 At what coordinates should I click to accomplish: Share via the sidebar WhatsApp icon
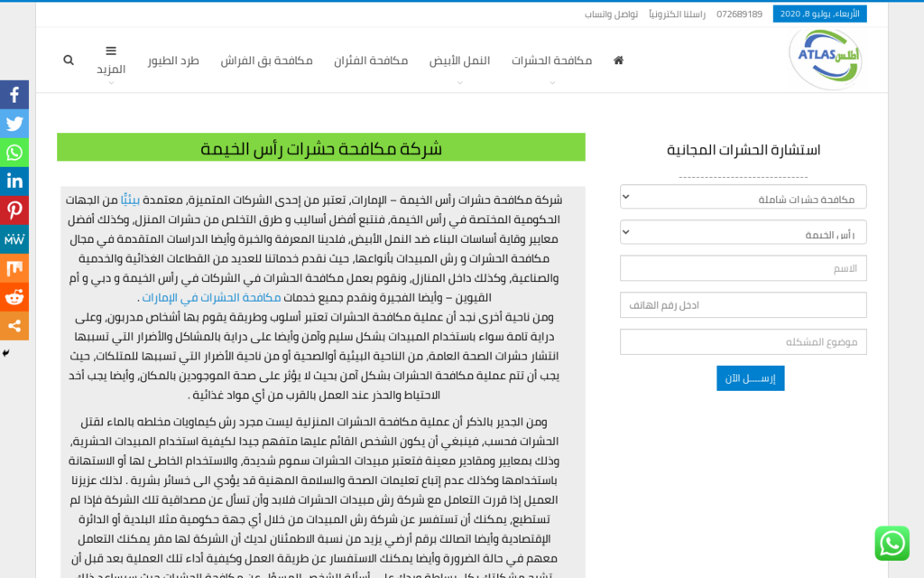pos(14,152)
